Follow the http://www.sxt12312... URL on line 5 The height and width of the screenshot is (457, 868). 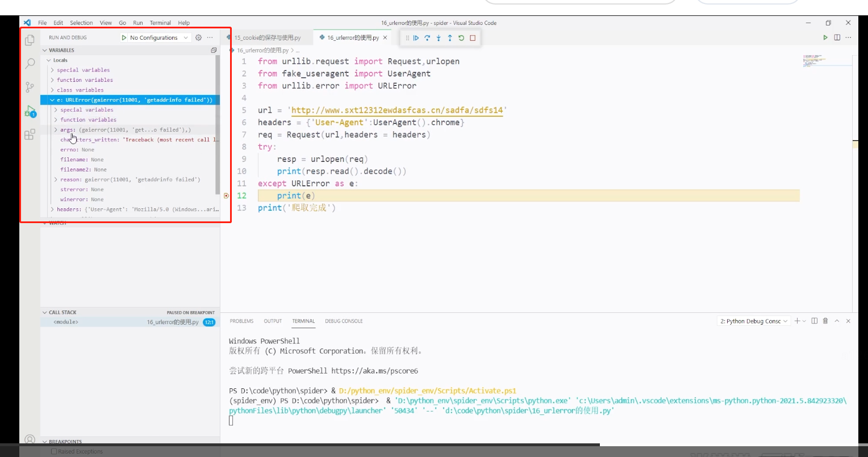tap(398, 110)
